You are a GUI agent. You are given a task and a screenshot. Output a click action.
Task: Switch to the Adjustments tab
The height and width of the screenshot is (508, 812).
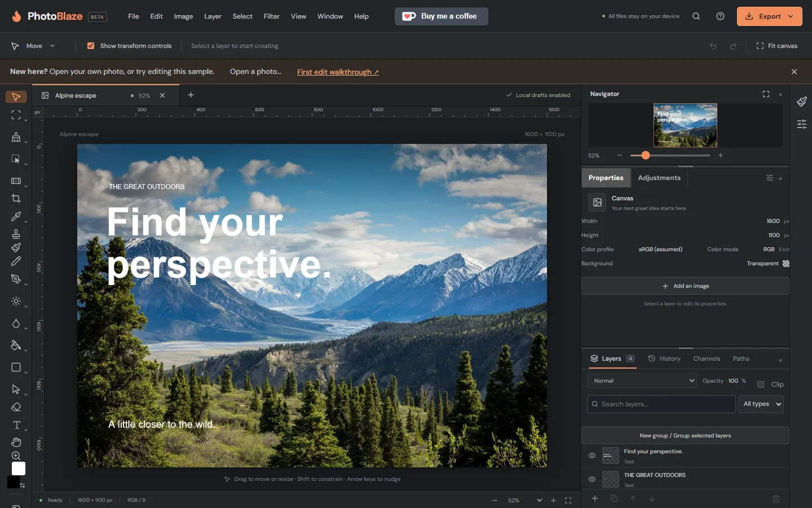pyautogui.click(x=659, y=178)
